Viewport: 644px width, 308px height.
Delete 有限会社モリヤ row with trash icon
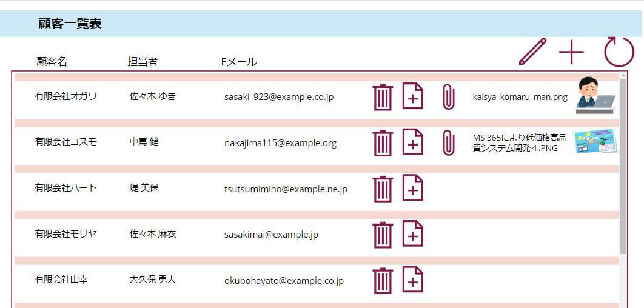click(383, 235)
